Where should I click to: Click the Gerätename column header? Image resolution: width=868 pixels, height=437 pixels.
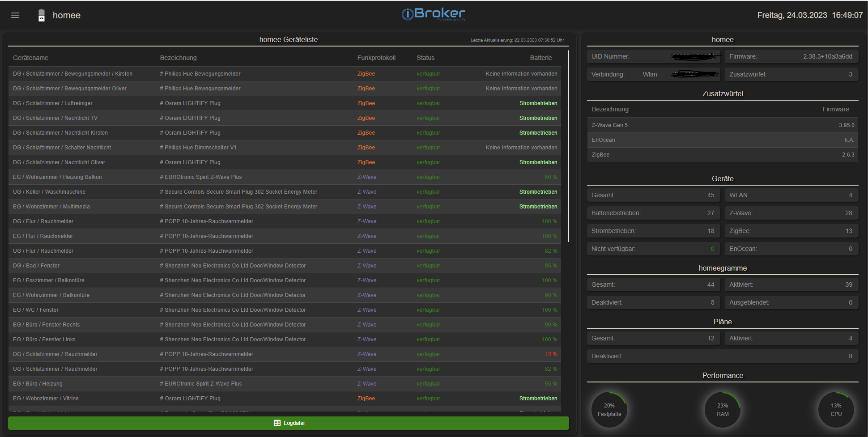click(30, 58)
